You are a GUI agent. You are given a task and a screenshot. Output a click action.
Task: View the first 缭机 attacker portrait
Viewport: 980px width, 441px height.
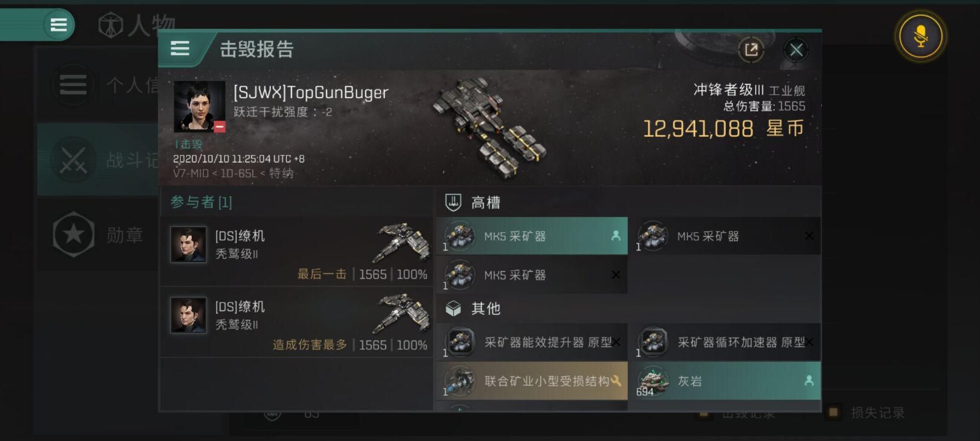pyautogui.click(x=188, y=244)
